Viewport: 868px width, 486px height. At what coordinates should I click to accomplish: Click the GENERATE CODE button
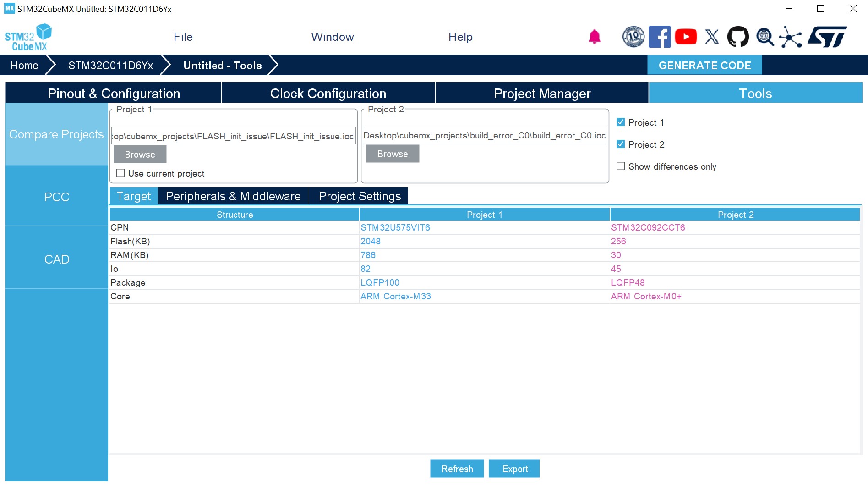704,65
